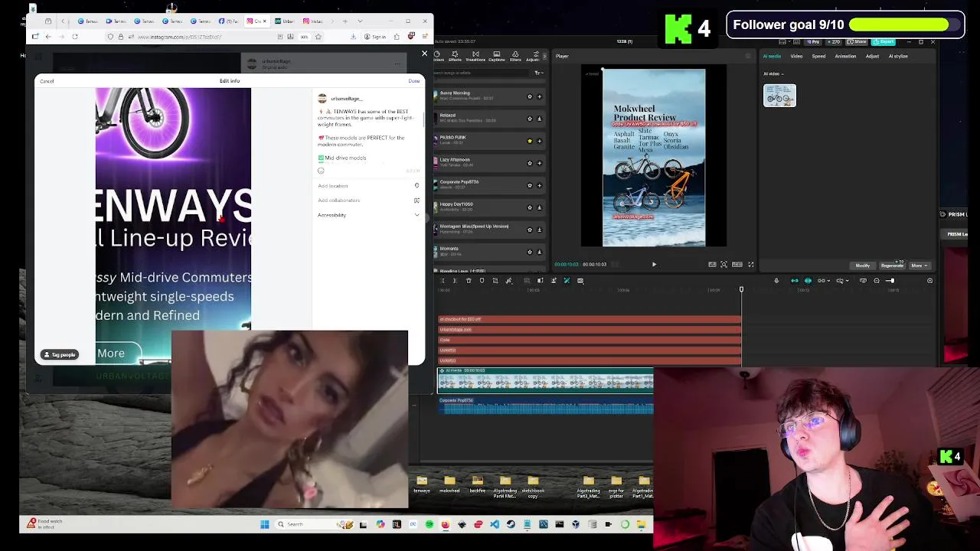Open the More dropdown in properties

919,266
